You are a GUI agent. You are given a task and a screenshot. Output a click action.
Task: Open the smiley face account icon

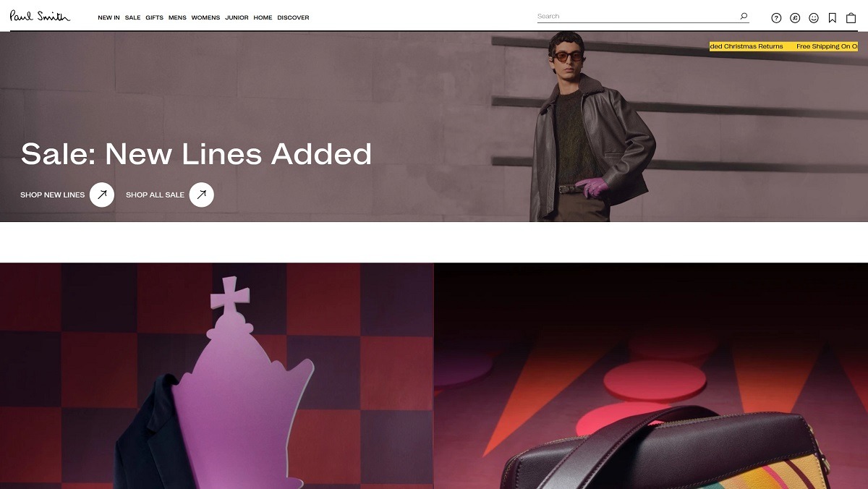(x=814, y=18)
